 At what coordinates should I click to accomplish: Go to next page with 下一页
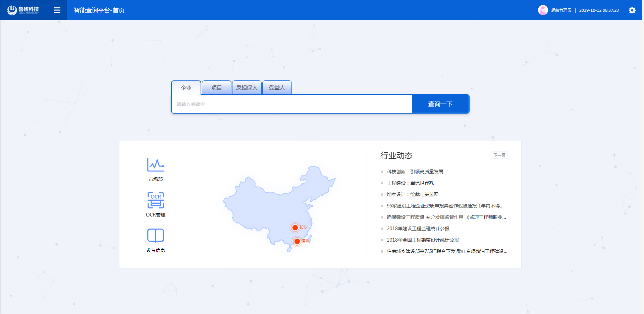point(499,155)
